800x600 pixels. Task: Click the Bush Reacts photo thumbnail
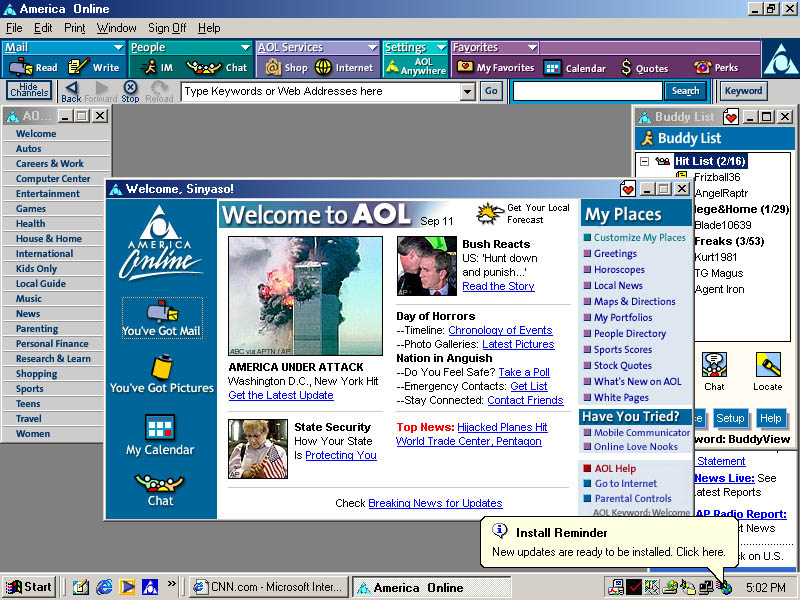(x=427, y=266)
